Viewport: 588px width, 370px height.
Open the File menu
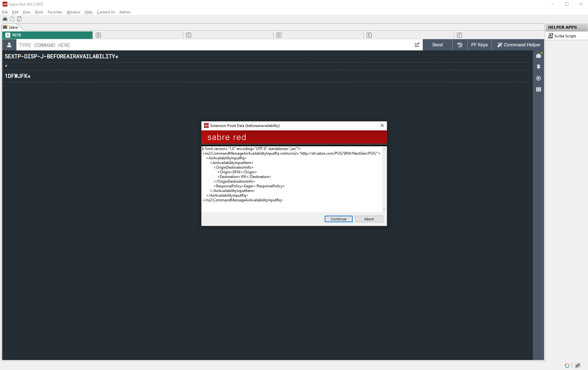(x=5, y=12)
